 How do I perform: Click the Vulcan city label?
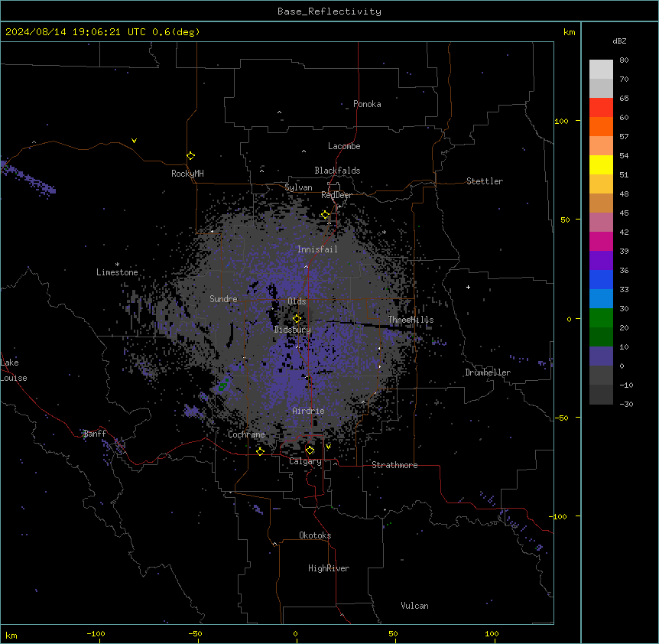coord(415,606)
